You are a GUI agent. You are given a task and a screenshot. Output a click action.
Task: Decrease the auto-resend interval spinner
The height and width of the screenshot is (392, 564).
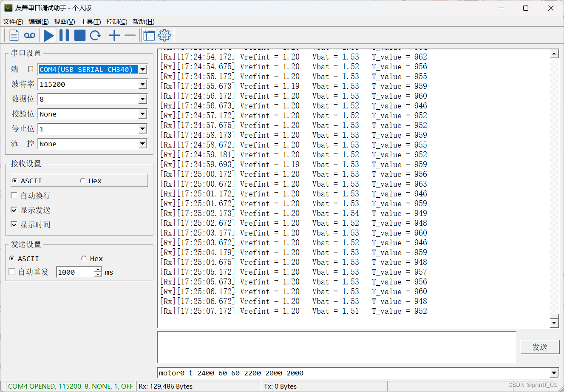click(98, 275)
